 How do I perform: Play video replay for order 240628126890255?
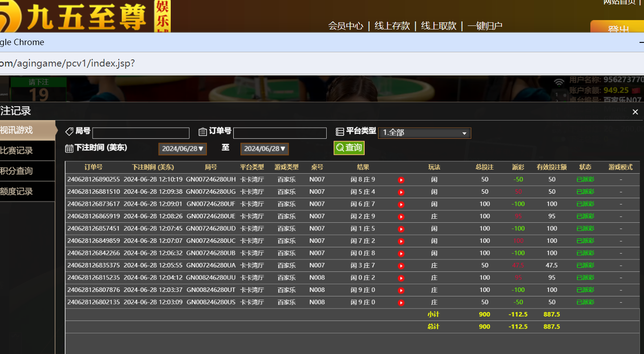pos(401,180)
